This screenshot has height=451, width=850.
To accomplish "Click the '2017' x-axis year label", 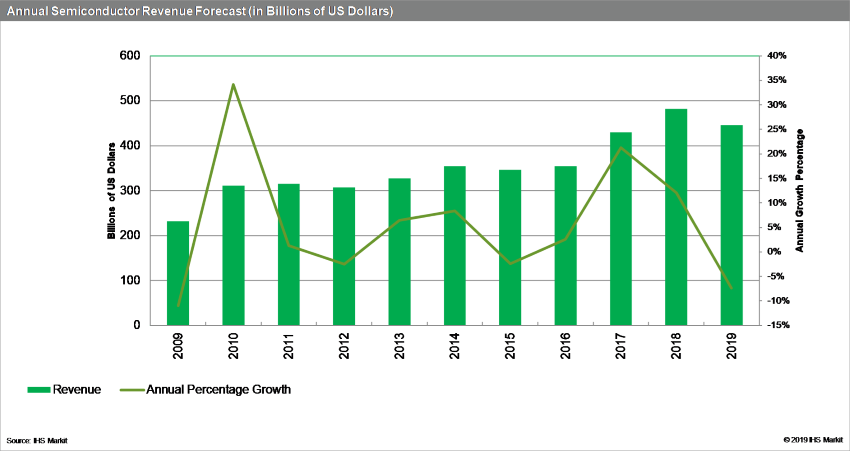I will [x=621, y=346].
